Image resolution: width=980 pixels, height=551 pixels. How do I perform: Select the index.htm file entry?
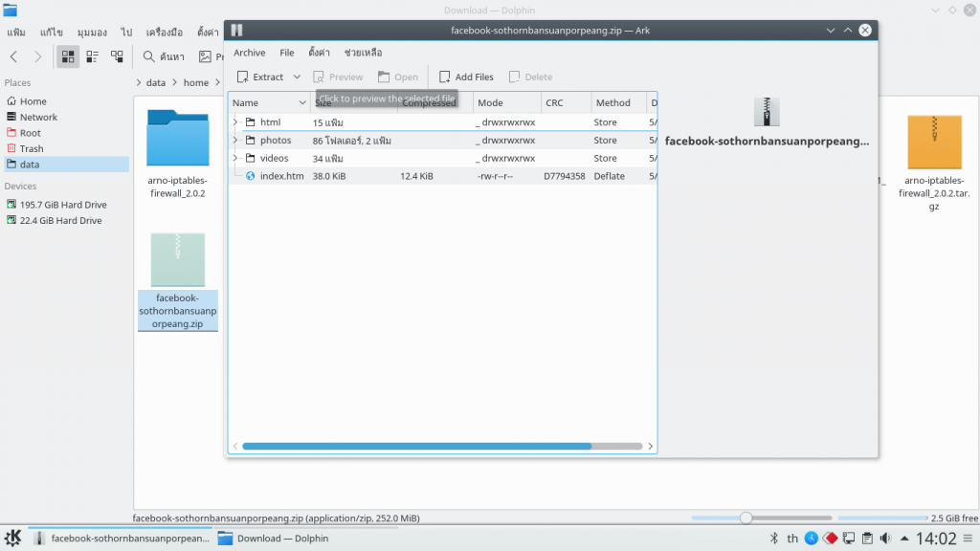pos(442,176)
